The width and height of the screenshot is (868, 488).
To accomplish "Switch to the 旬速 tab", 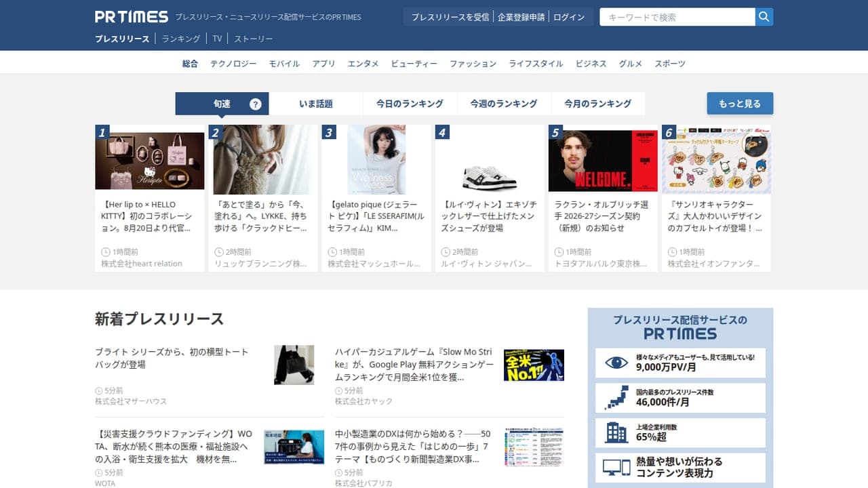I will pyautogui.click(x=222, y=104).
